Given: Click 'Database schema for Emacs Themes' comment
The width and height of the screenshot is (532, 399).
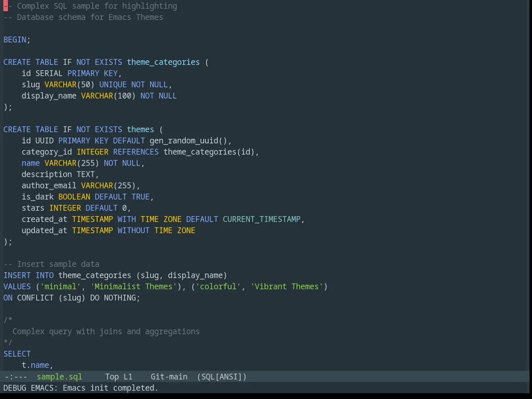Looking at the screenshot, I should click(83, 17).
